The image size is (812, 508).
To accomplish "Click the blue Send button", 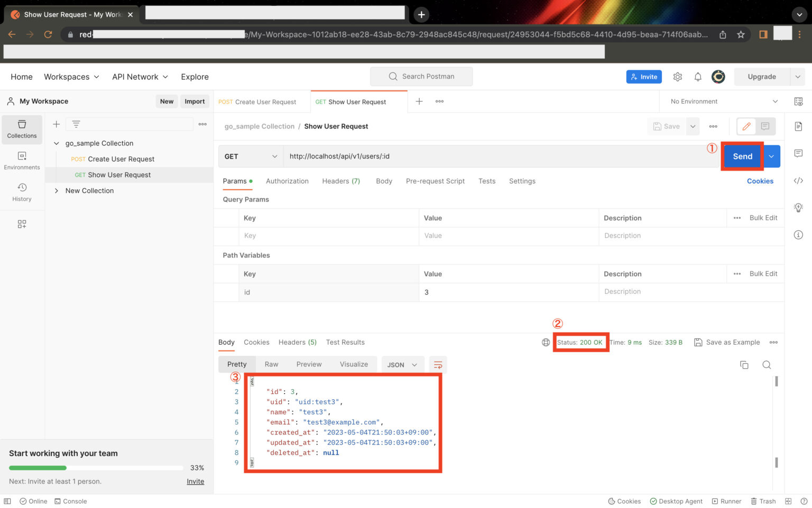I will (742, 156).
